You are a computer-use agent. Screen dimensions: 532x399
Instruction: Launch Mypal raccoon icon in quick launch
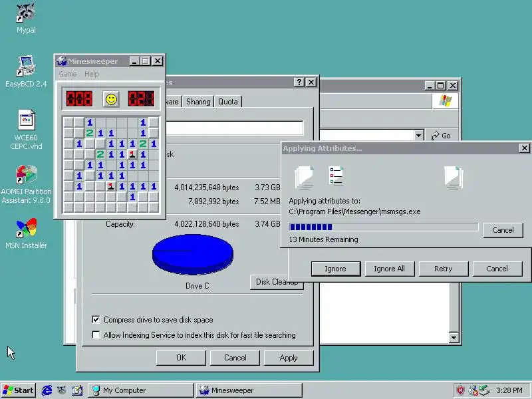(x=61, y=390)
